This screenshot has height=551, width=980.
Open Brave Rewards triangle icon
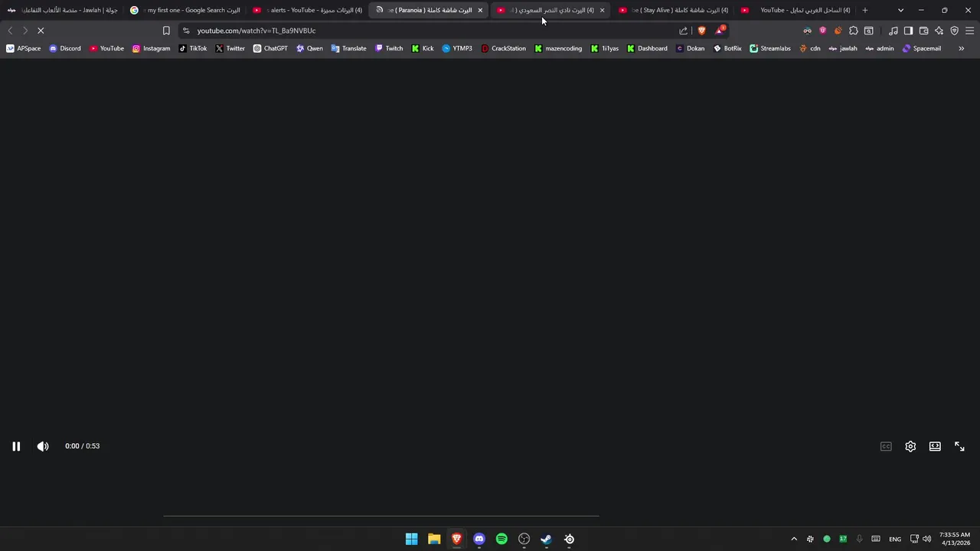(x=720, y=31)
